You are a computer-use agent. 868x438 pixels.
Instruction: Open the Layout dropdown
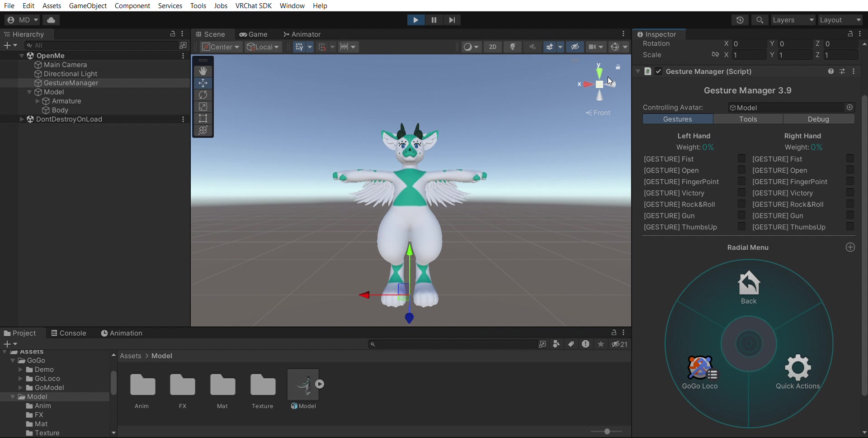(x=840, y=20)
